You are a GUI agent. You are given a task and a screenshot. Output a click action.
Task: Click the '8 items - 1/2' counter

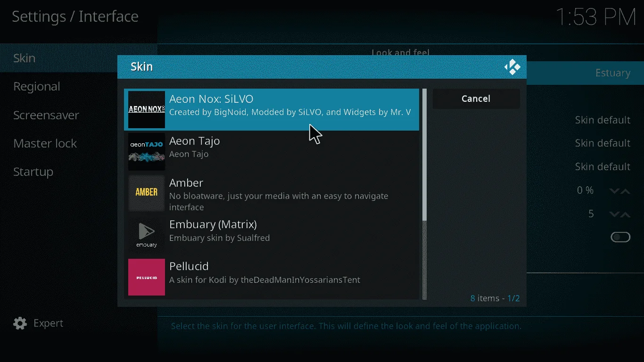495,298
